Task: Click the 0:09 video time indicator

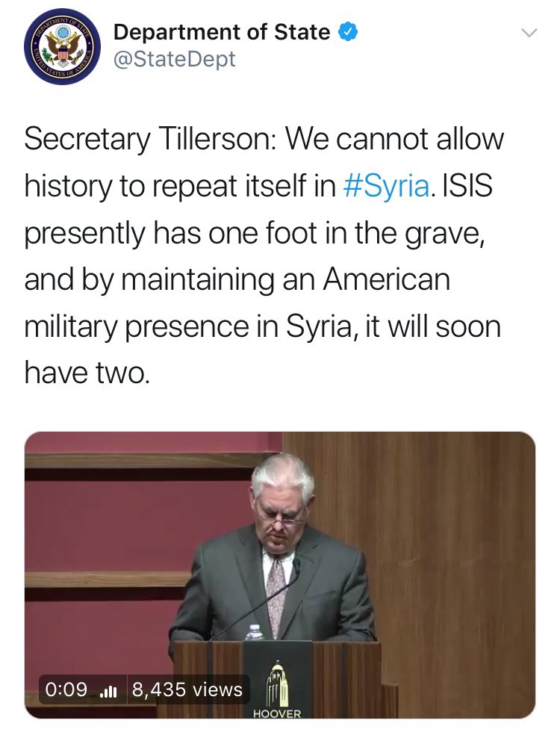Action: [66, 689]
